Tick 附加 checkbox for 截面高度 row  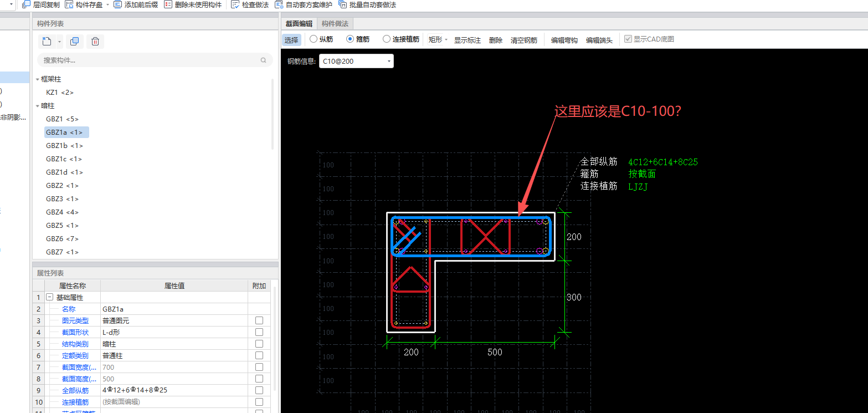pos(259,379)
